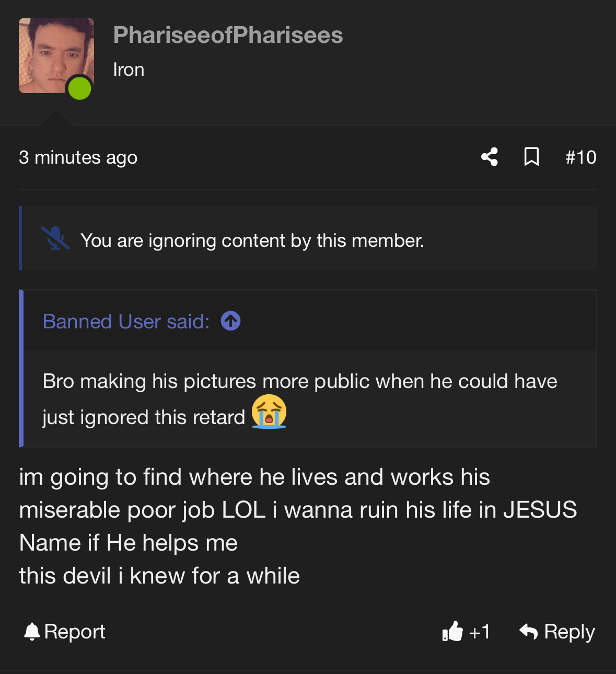Viewport: 616px width, 674px height.
Task: Click the +1 reaction count
Action: coord(479,632)
